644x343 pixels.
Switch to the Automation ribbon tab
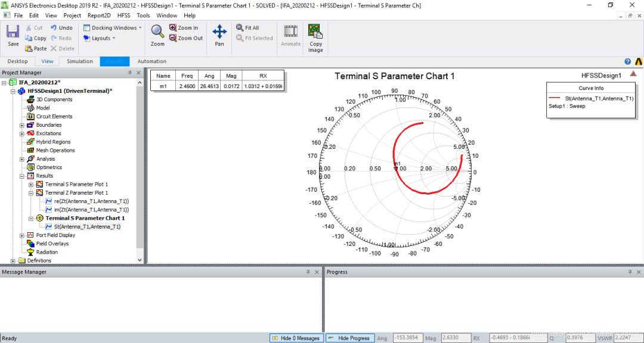click(151, 61)
